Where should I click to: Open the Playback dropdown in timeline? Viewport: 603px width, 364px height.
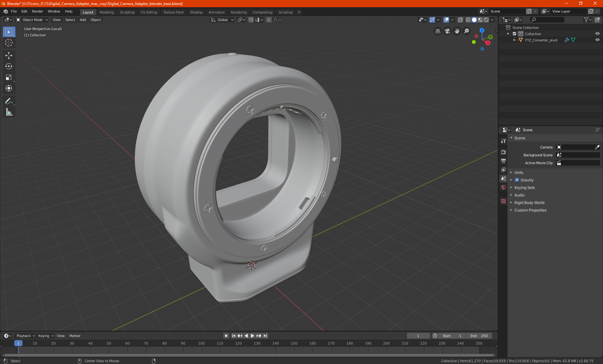(25, 336)
